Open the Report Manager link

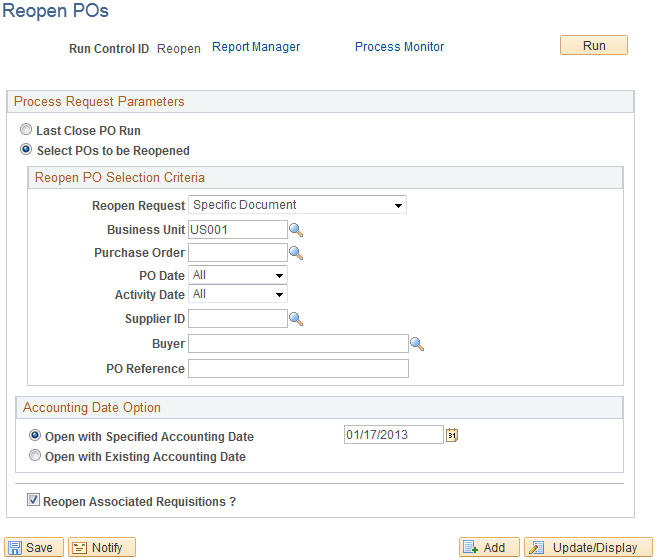point(256,47)
